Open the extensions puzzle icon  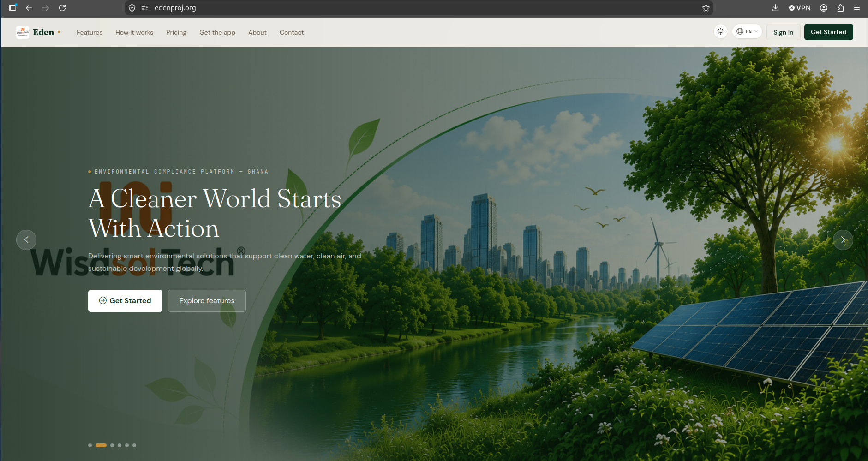pos(840,8)
